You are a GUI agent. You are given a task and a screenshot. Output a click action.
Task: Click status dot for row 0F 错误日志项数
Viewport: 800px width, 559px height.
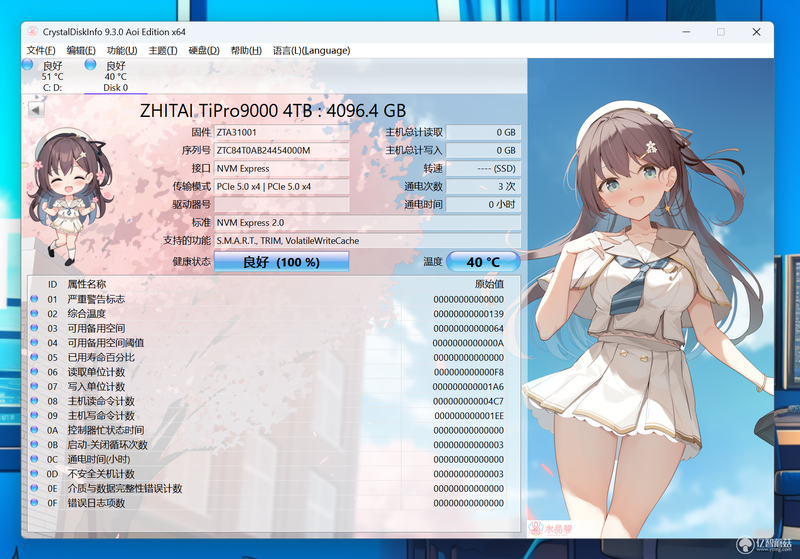pyautogui.click(x=34, y=502)
